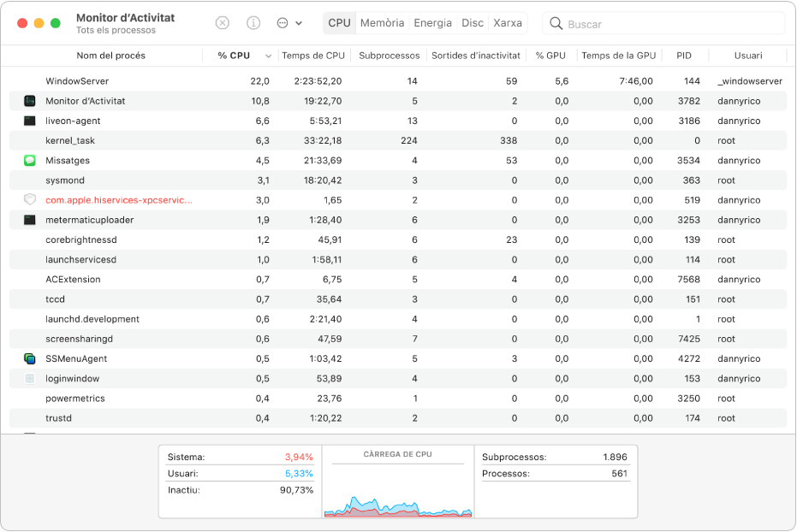Click the Usuari 5,33% value

(x=299, y=474)
